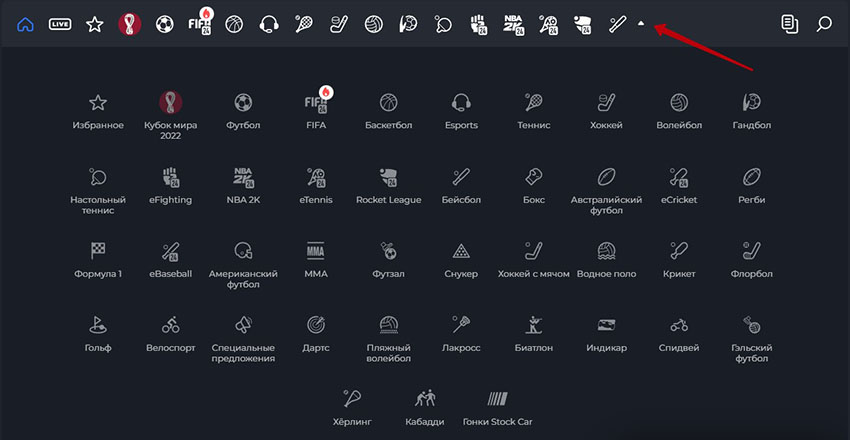Collapse the sports list with the arrow
850x440 pixels.
click(641, 24)
